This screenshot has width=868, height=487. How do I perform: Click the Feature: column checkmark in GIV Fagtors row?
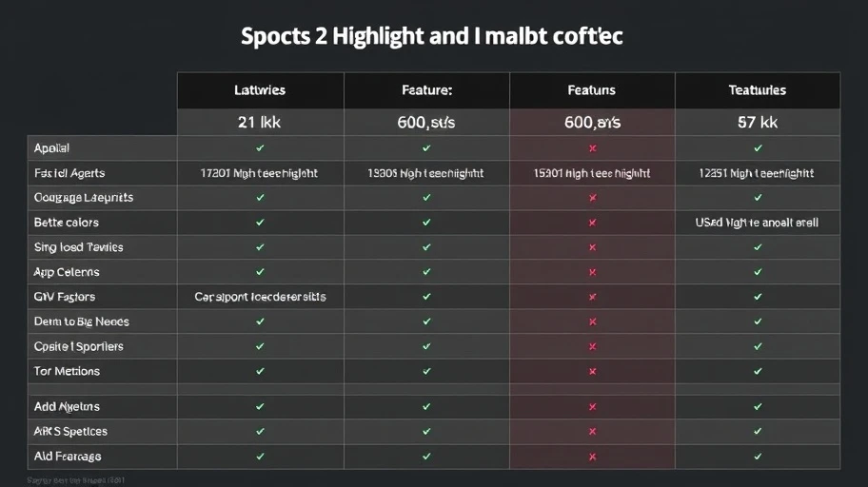[x=426, y=297]
